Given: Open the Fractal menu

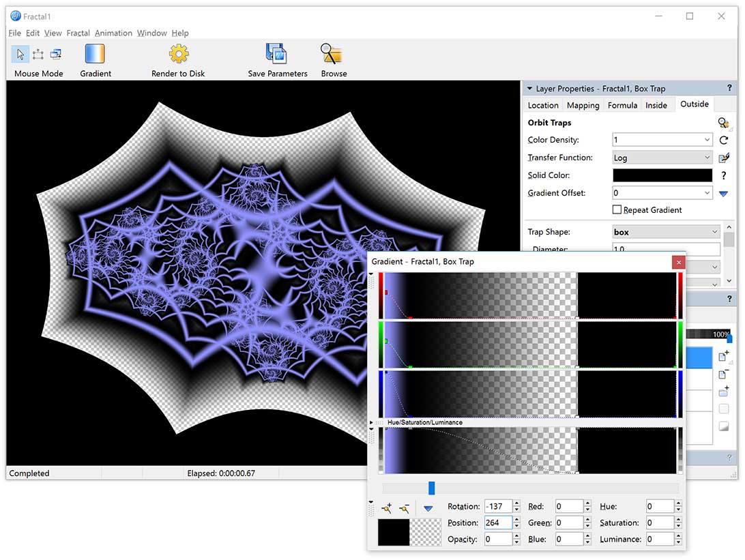Looking at the screenshot, I should tap(78, 33).
